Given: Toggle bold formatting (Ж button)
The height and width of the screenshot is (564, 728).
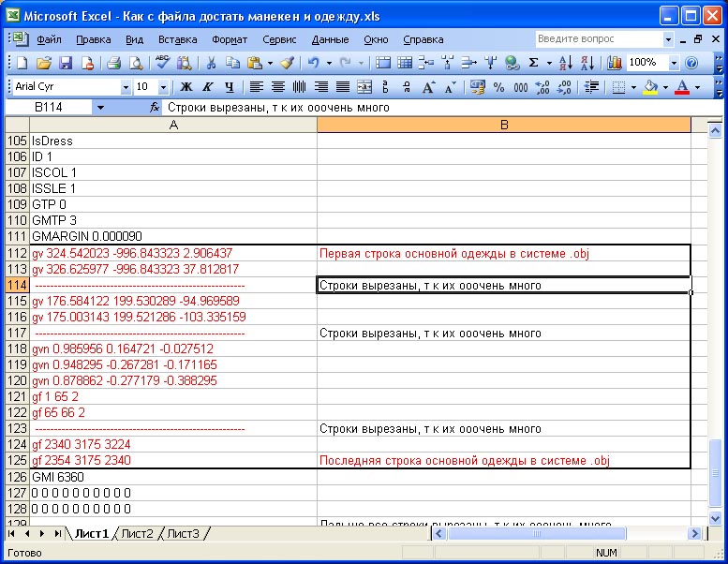Looking at the screenshot, I should (186, 86).
